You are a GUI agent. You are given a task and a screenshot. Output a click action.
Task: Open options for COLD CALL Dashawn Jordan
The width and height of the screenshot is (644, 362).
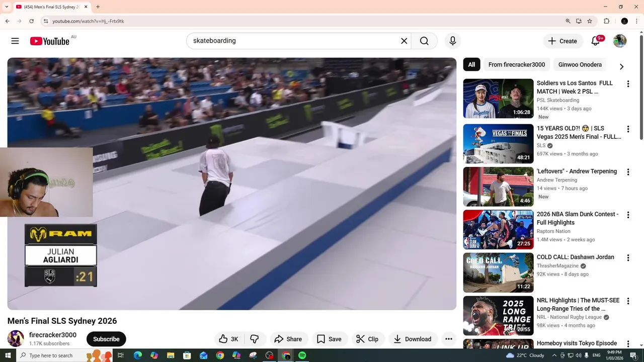627,258
